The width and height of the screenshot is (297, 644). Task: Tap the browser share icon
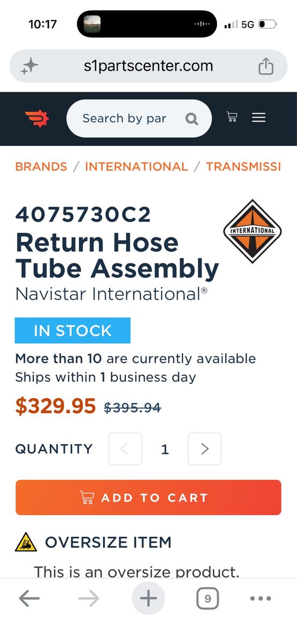[266, 66]
